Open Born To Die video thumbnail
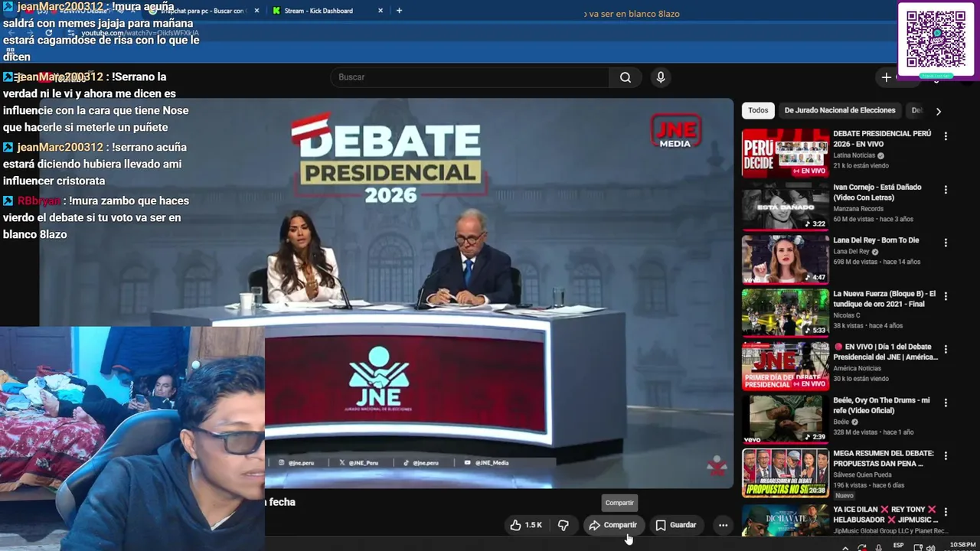Viewport: 980px width, 551px height. click(786, 259)
